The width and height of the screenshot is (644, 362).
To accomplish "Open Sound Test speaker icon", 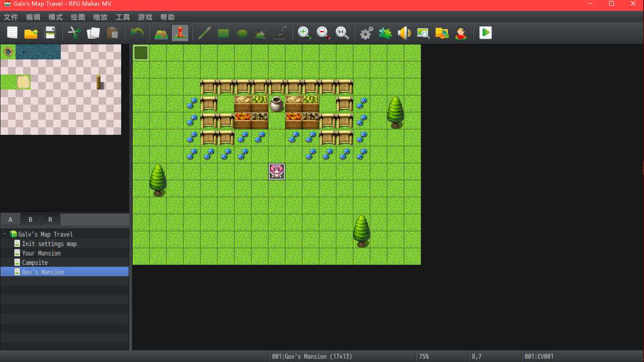I will [x=405, y=33].
